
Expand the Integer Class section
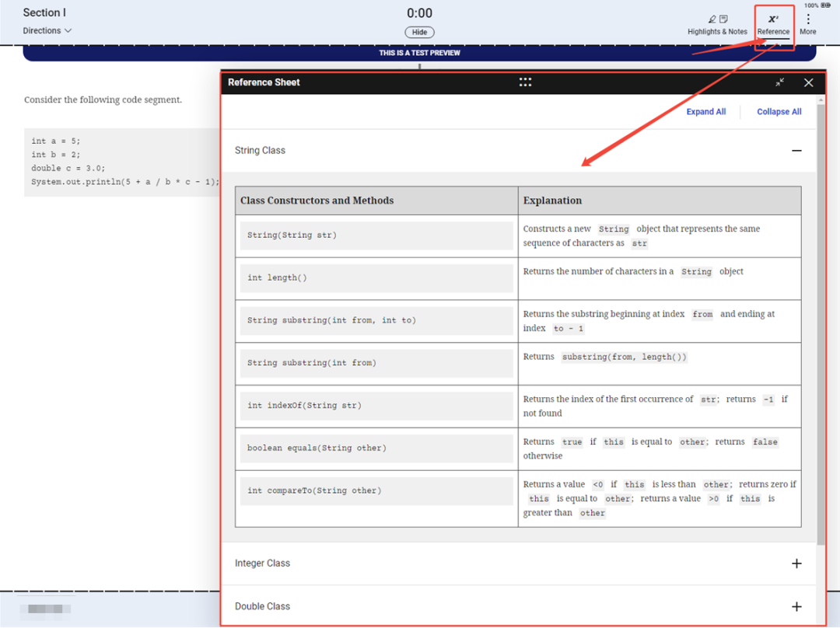click(x=796, y=563)
